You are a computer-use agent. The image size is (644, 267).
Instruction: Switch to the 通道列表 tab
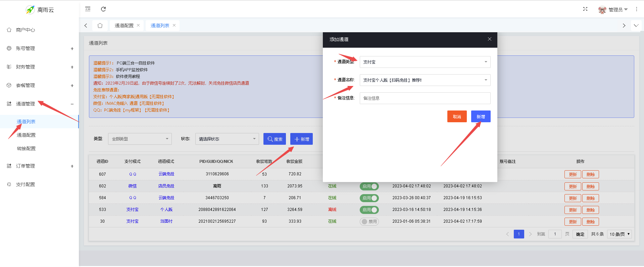pyautogui.click(x=160, y=26)
